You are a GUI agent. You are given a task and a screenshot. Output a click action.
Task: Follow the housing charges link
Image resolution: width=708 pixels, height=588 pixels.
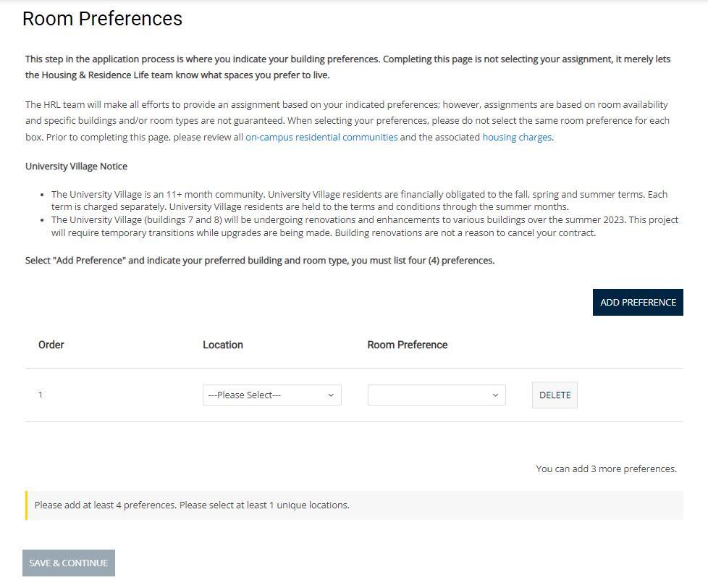[517, 137]
